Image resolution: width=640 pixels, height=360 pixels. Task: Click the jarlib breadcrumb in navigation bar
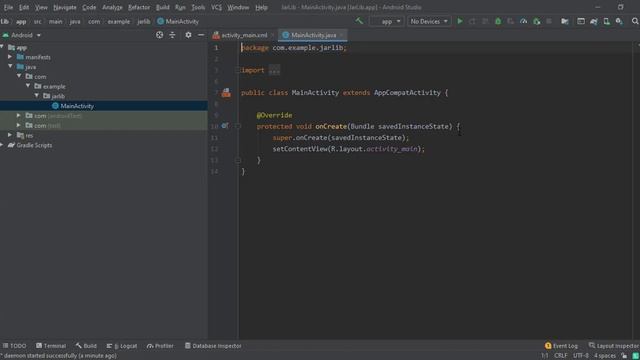tap(144, 22)
